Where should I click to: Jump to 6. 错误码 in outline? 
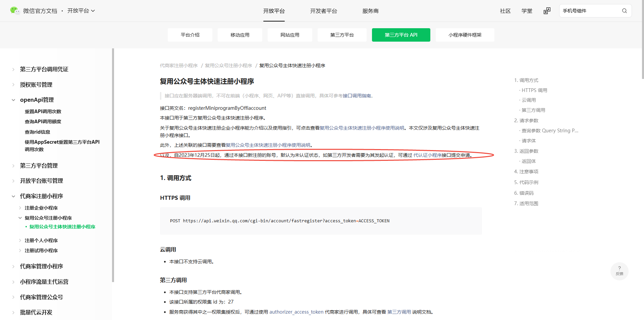[x=524, y=193]
